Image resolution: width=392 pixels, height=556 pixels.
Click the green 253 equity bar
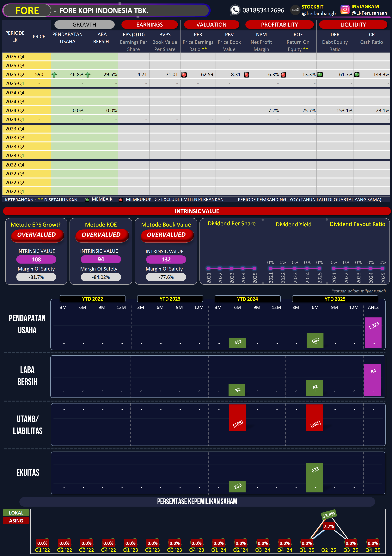coord(237,486)
